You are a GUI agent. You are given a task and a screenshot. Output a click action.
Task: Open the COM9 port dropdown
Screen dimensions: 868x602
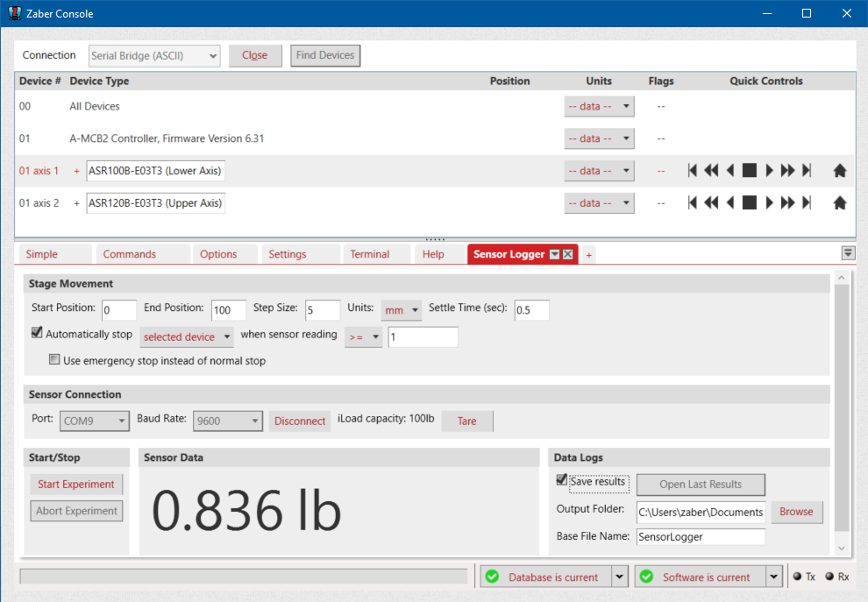point(94,421)
